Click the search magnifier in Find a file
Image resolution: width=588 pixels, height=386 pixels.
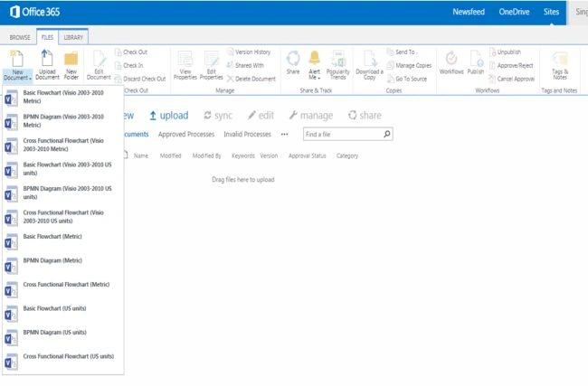click(386, 134)
